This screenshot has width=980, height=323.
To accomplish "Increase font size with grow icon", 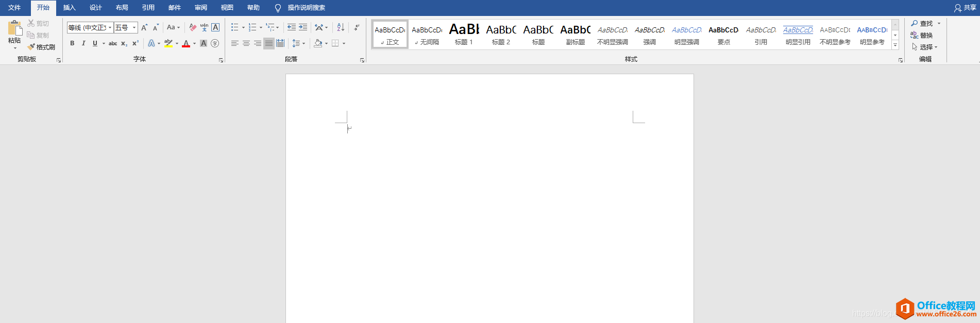I will click(144, 27).
